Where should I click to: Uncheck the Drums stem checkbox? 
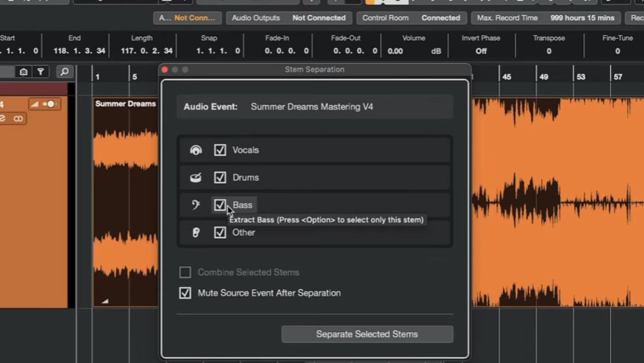pos(220,178)
